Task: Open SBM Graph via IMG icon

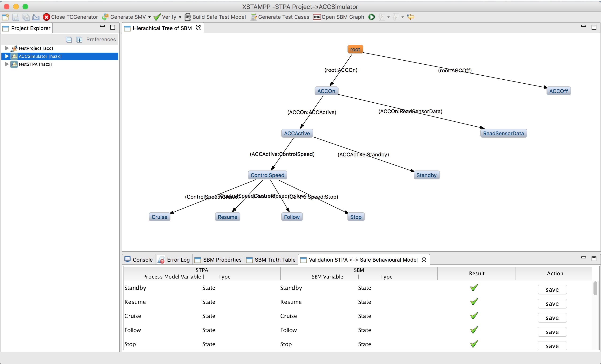Action: [x=317, y=17]
